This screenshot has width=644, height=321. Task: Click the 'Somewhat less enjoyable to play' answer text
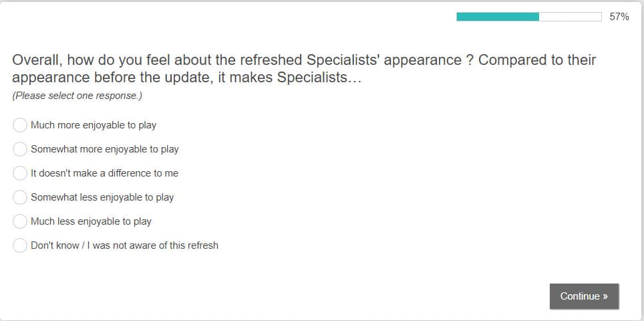(x=102, y=197)
